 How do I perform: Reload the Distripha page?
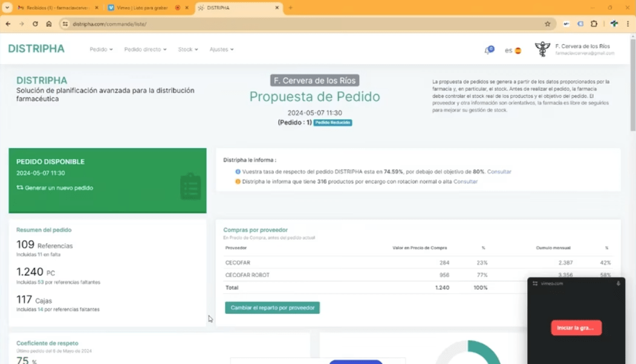[35, 24]
